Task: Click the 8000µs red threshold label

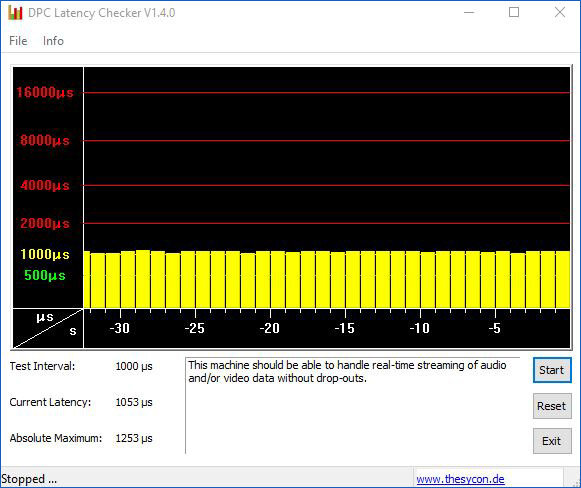Action: coord(45,140)
